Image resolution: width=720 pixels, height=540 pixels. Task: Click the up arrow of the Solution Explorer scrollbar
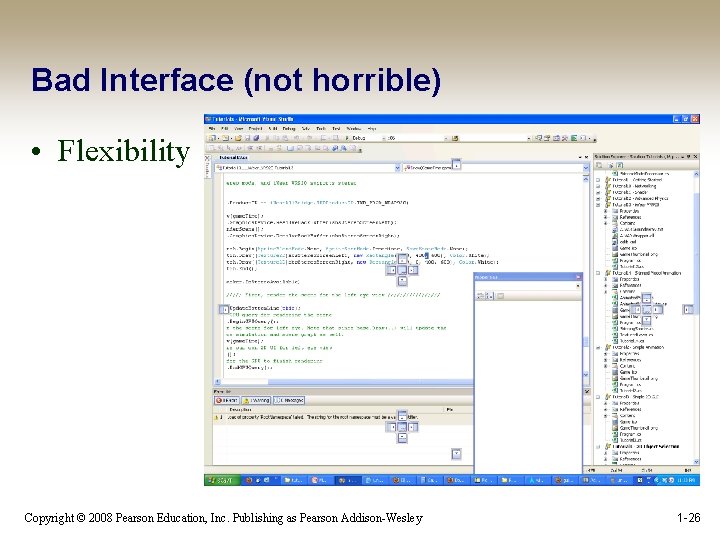point(696,174)
